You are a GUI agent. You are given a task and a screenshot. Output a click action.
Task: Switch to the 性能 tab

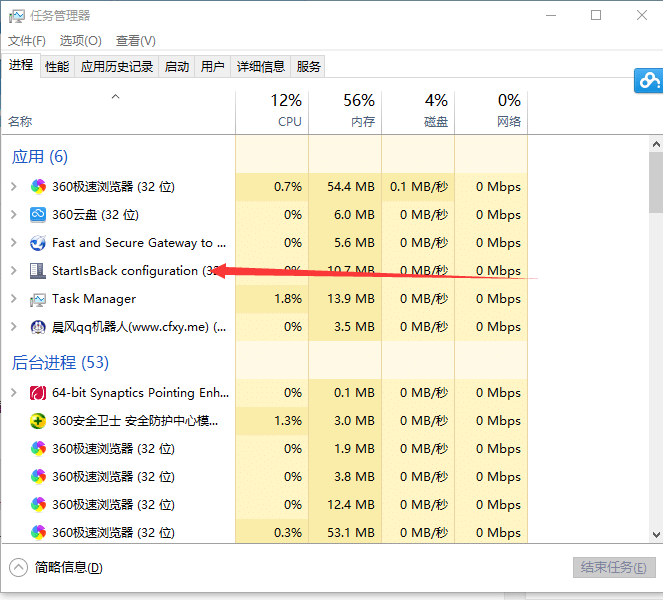(x=57, y=66)
